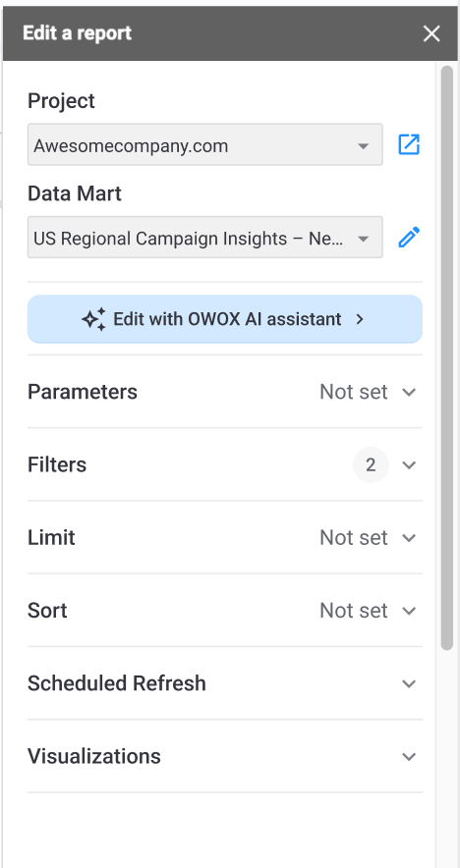Viewport: 460px width, 868px height.
Task: Open the Data Mart dropdown
Action: pyautogui.click(x=205, y=237)
